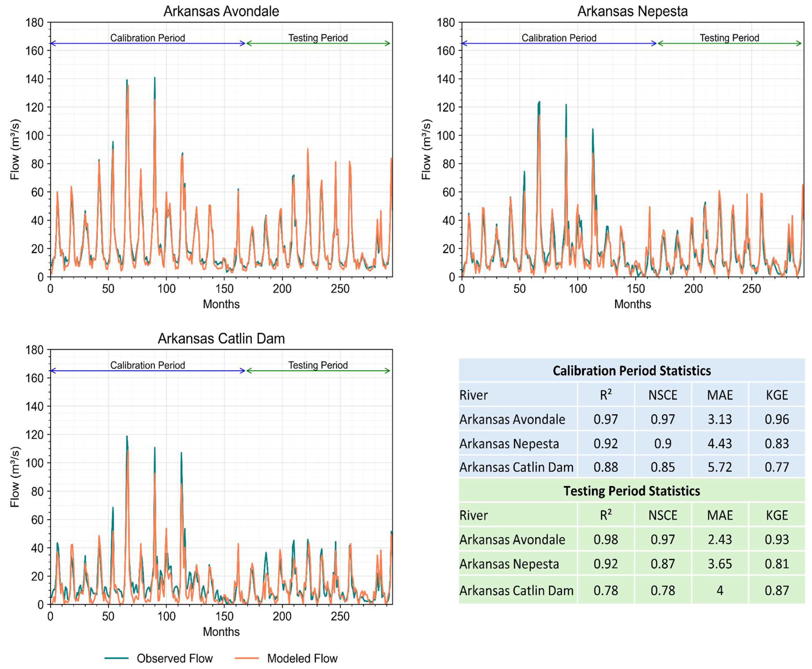Click the R² value 0.88
This screenshot has height=669, width=812.
pos(606,467)
